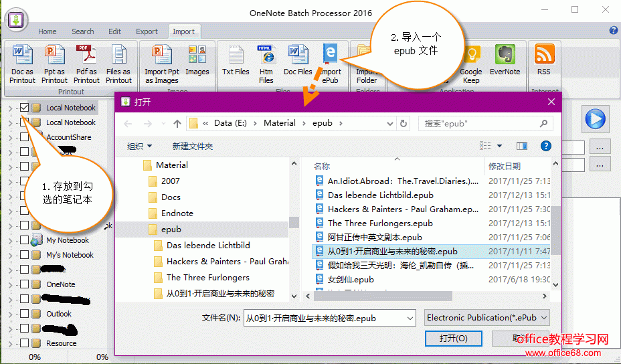Click the help icon in ribbon corner
The image size is (621, 364).
(614, 31)
